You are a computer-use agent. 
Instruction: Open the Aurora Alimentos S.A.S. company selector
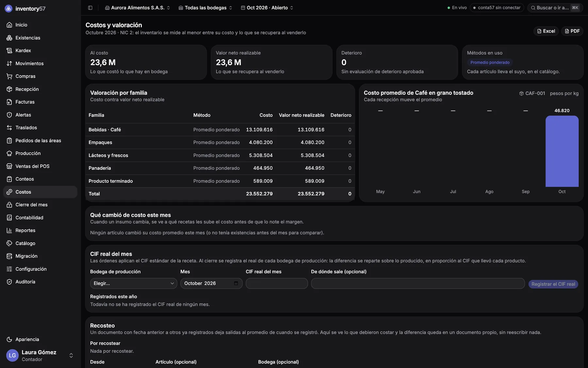click(x=138, y=8)
